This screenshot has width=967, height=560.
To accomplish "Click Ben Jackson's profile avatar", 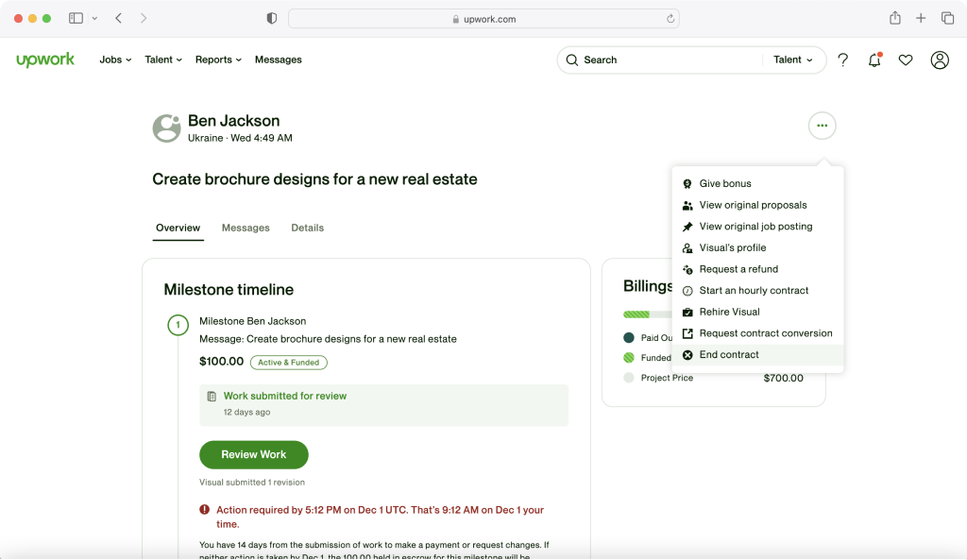I will [x=166, y=128].
